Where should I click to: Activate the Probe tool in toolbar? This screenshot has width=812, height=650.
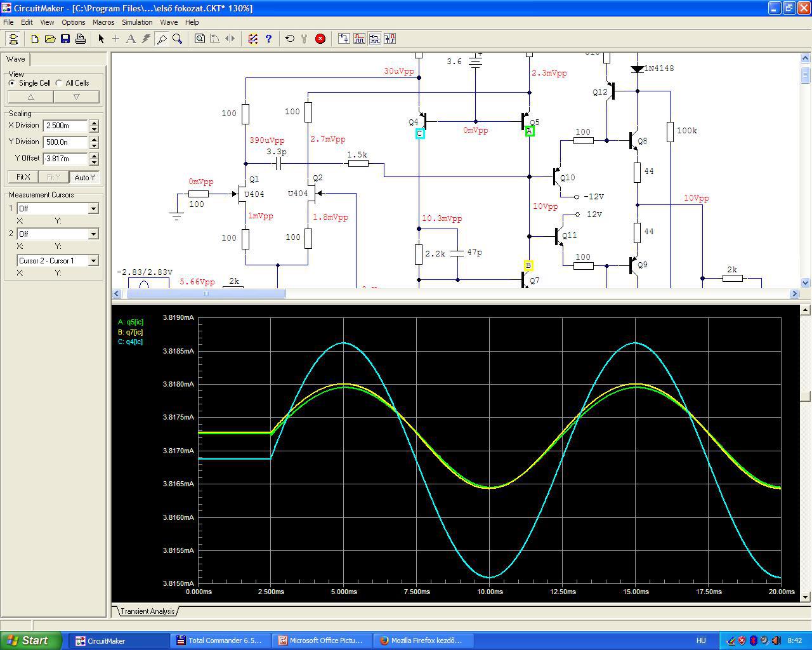point(162,39)
